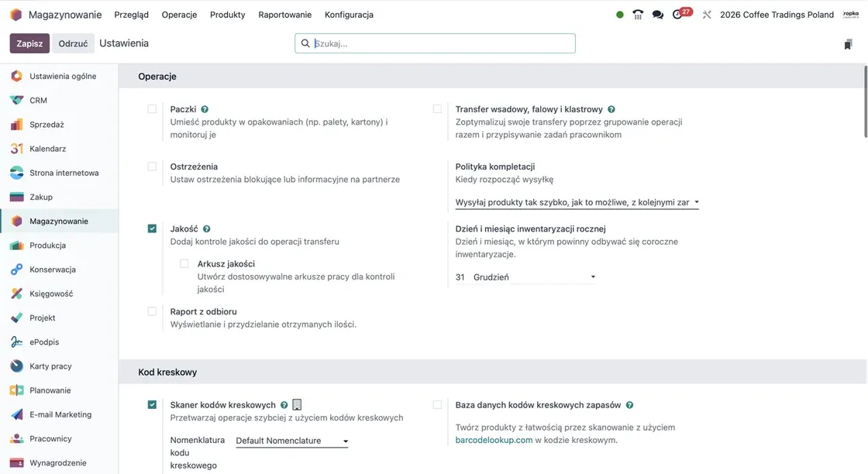Select Pracownicy in settings sidebar

(59, 438)
